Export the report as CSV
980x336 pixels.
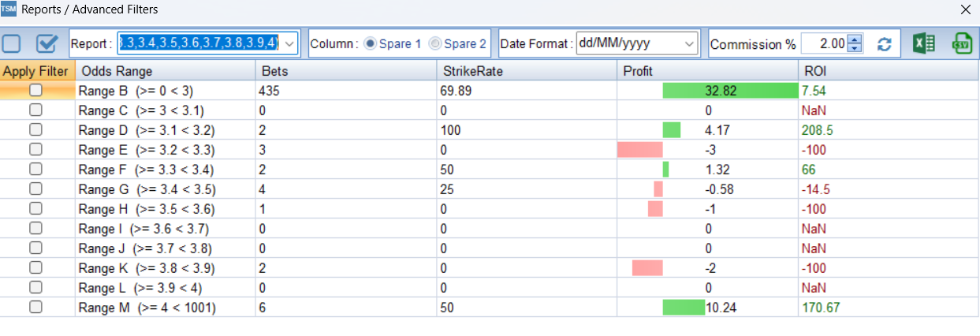coord(961,43)
